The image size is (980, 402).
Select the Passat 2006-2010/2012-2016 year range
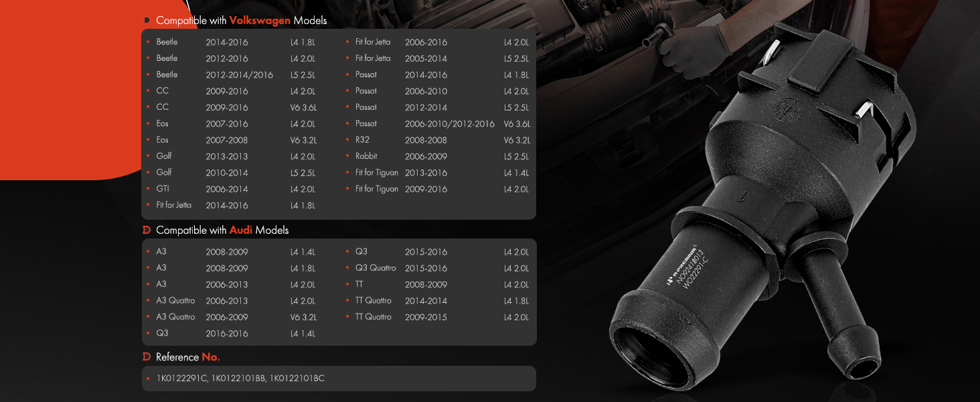point(450,124)
